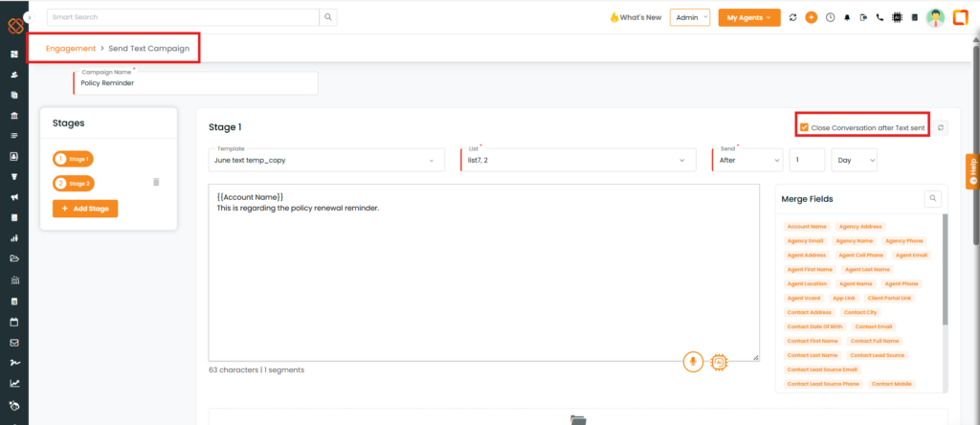Click Engagement breadcrumb link
The image size is (980, 425).
[x=71, y=47]
